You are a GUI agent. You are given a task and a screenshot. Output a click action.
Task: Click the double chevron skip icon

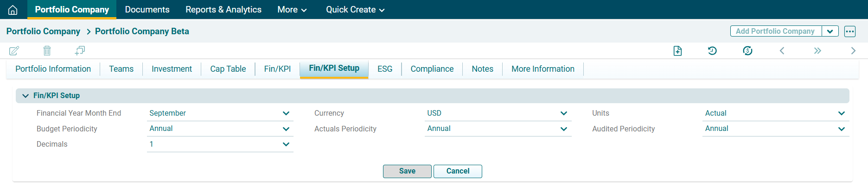point(817,51)
